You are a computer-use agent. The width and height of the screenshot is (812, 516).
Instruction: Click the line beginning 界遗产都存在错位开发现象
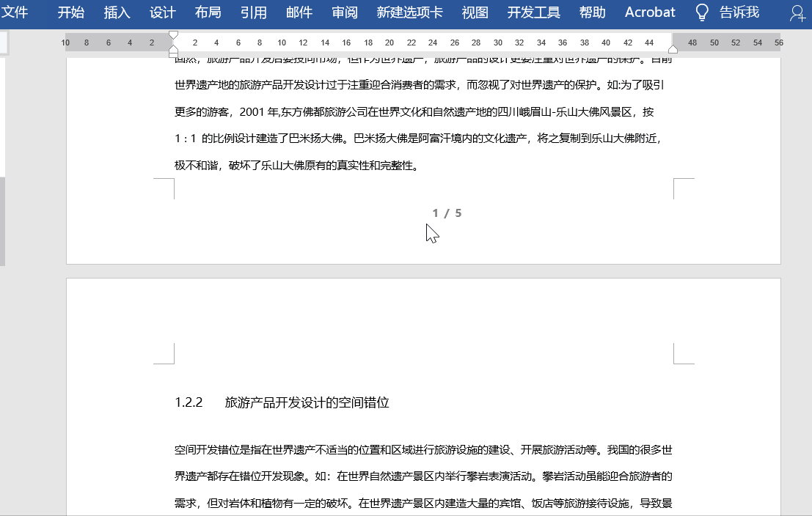[x=423, y=476]
